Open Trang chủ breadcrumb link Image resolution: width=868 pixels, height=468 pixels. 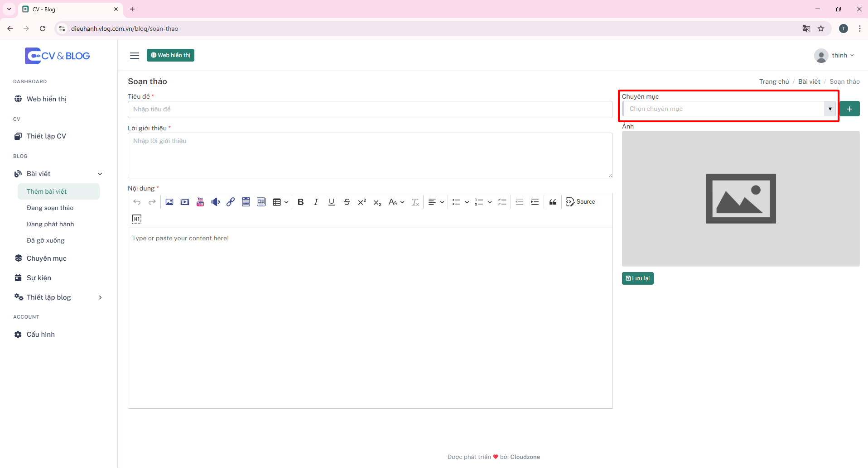tap(774, 81)
